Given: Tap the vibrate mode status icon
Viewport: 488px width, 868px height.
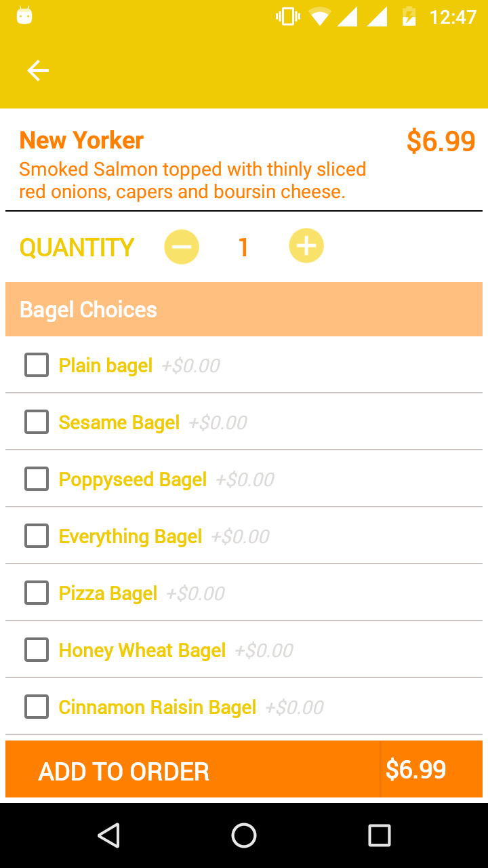Looking at the screenshot, I should pyautogui.click(x=287, y=16).
